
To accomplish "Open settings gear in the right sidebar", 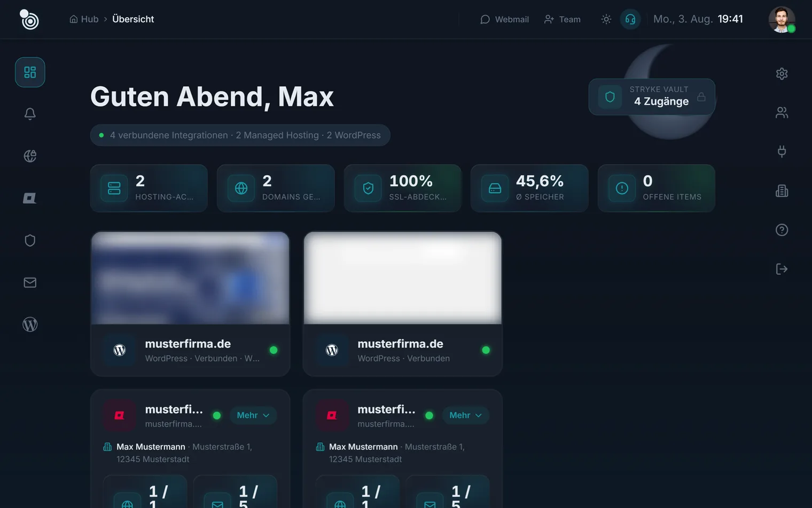I will pyautogui.click(x=782, y=74).
